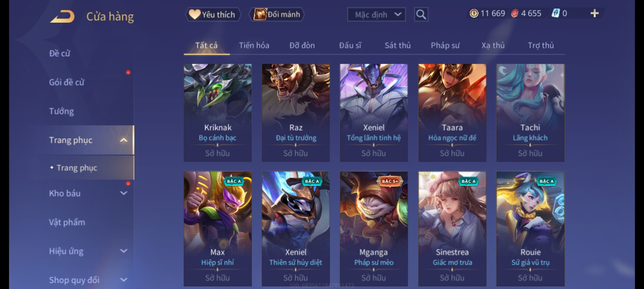Open the Mặc định sort dropdown
The width and height of the screenshot is (644, 289).
point(376,14)
